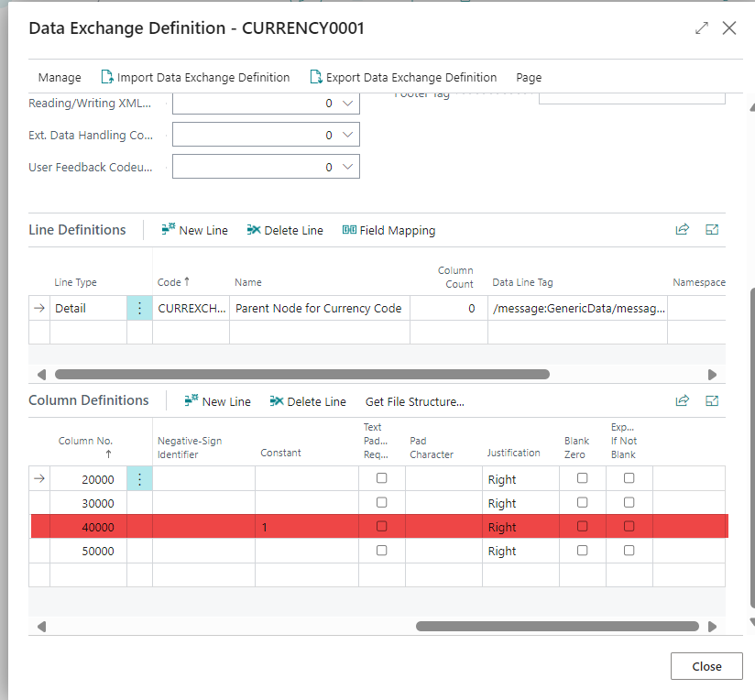Click Constant cell with value 1

[307, 527]
